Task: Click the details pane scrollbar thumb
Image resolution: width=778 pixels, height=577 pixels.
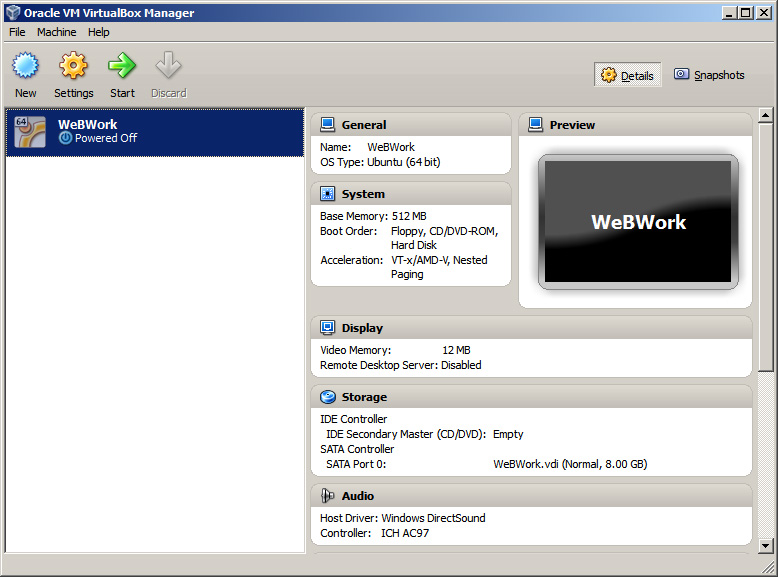Action: coord(766,247)
